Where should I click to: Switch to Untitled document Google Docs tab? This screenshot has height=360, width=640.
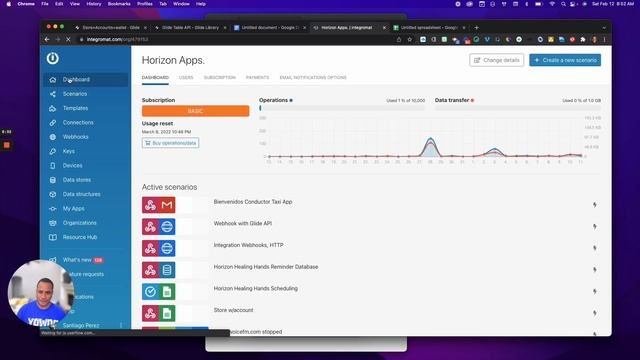point(270,27)
